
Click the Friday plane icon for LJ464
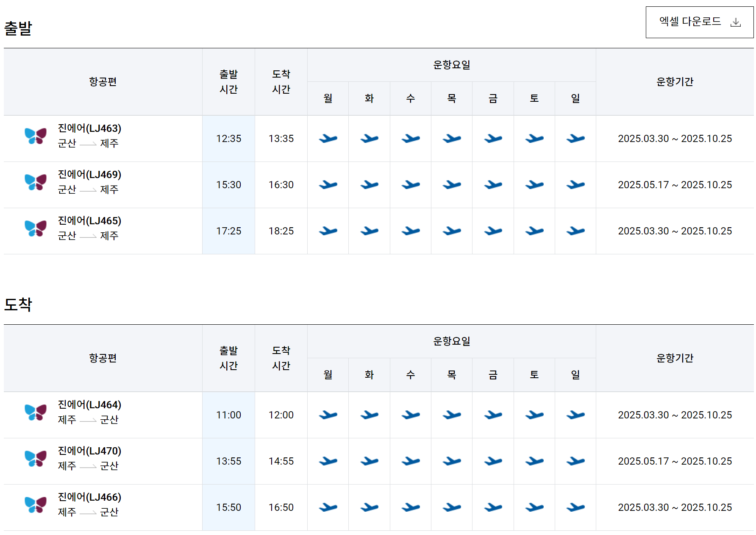click(493, 415)
